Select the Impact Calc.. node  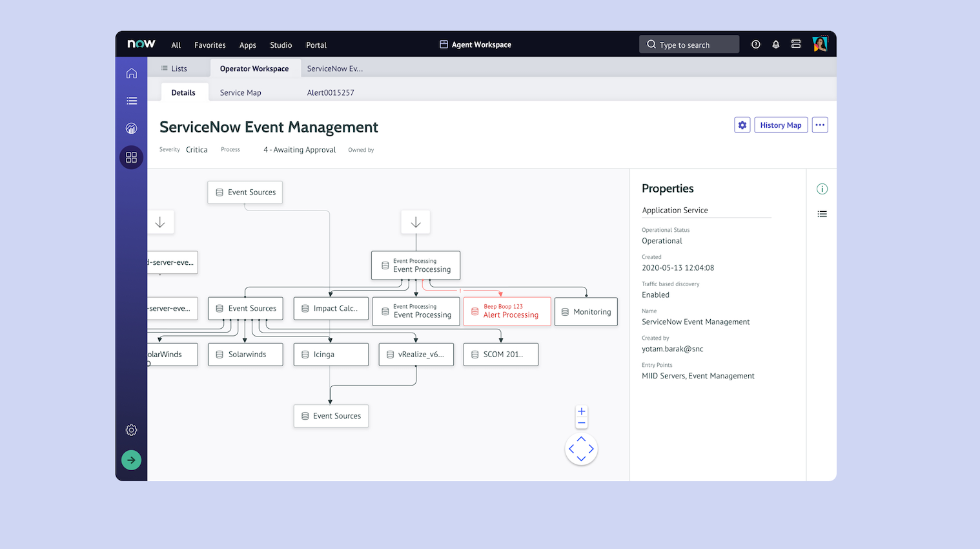point(331,309)
